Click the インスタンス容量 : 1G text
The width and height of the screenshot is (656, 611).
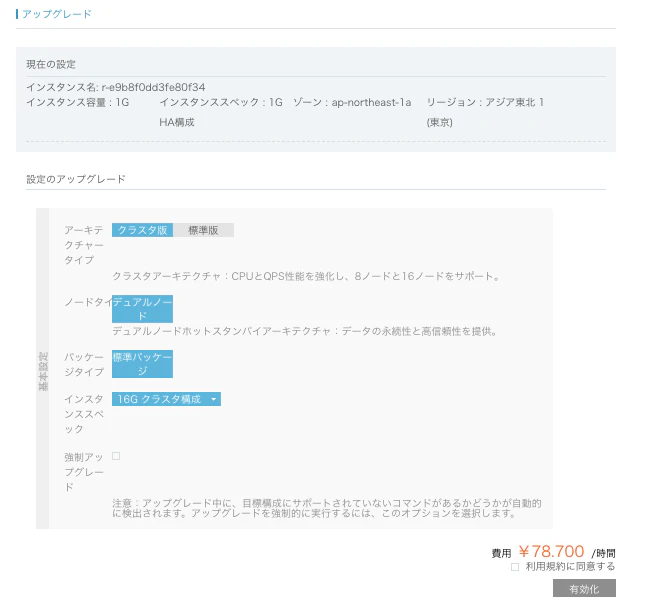77,102
